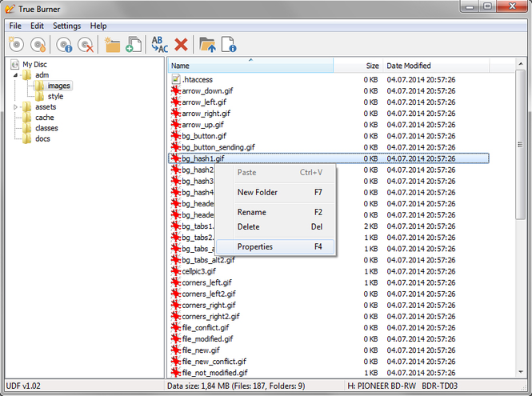
Task: Create a new folder via toolbar icon
Action: 112,45
